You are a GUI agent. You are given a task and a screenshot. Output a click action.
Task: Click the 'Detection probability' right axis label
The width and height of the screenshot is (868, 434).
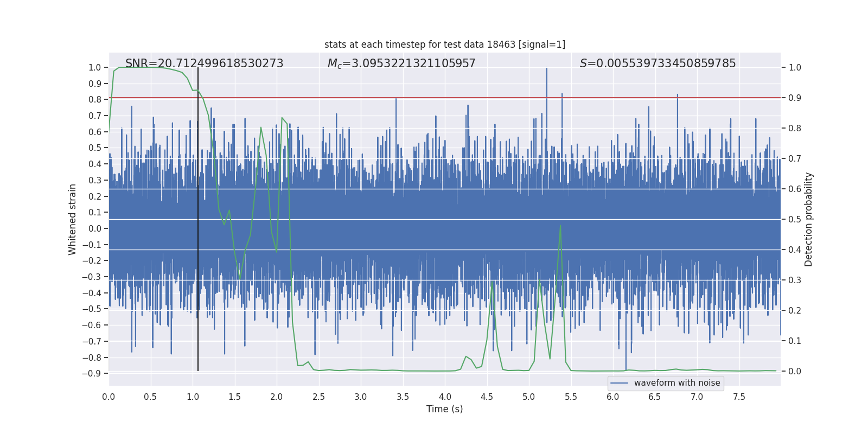tap(808, 219)
